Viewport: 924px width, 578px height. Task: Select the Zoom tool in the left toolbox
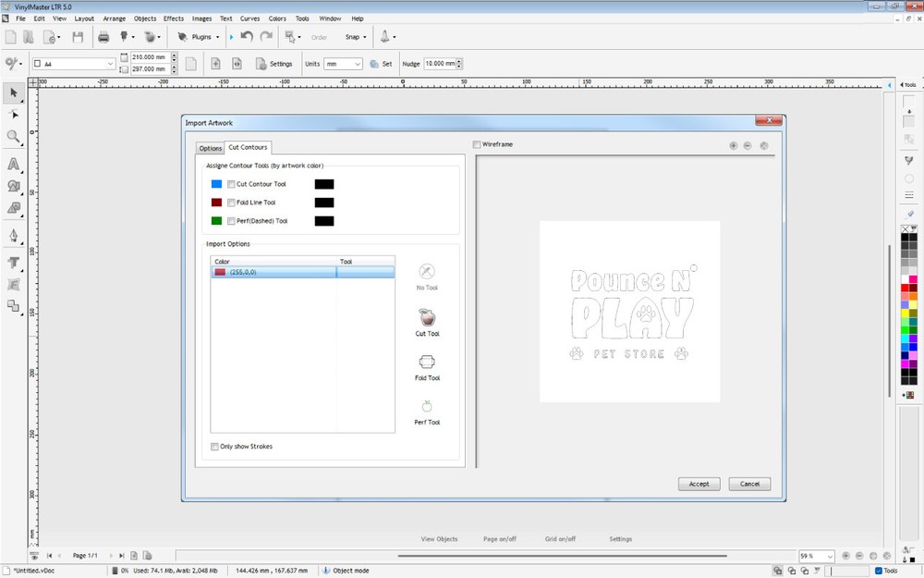tap(13, 137)
